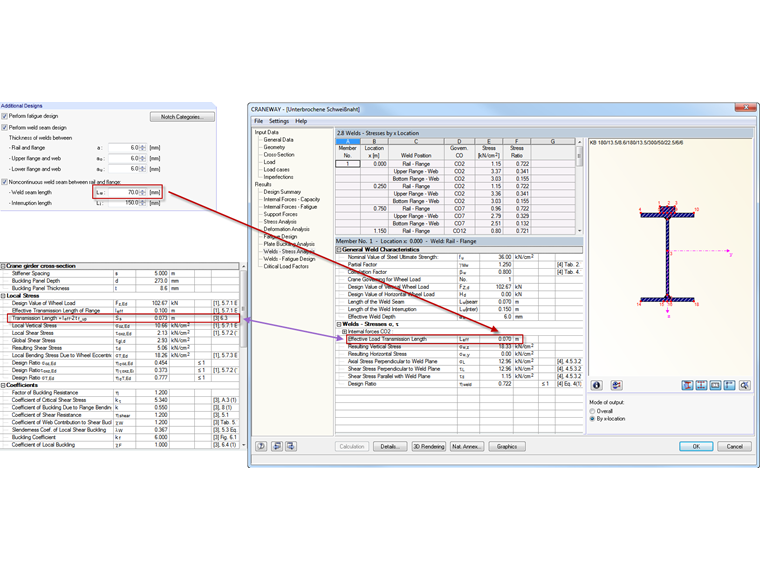Click location 0.750 cell in weld table
Viewport: 760px width, 570px height.
374,208
